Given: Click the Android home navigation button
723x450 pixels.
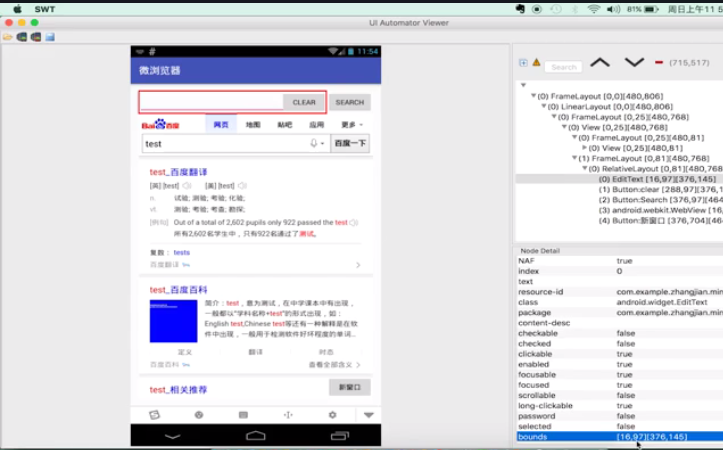Looking at the screenshot, I should click(256, 435).
